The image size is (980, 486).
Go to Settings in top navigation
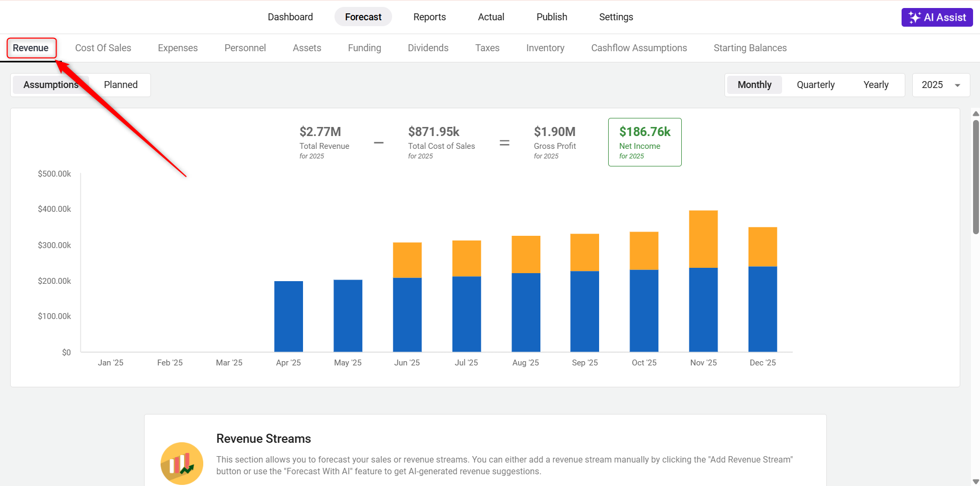[616, 17]
